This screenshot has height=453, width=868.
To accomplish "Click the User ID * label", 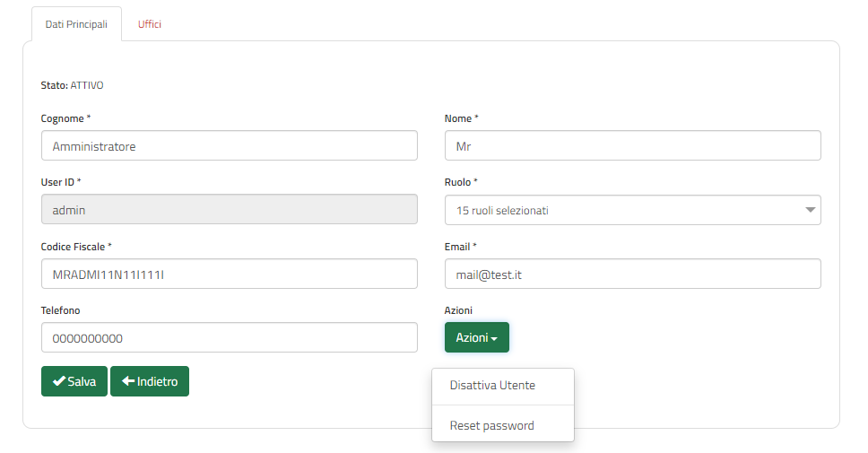I will (61, 182).
